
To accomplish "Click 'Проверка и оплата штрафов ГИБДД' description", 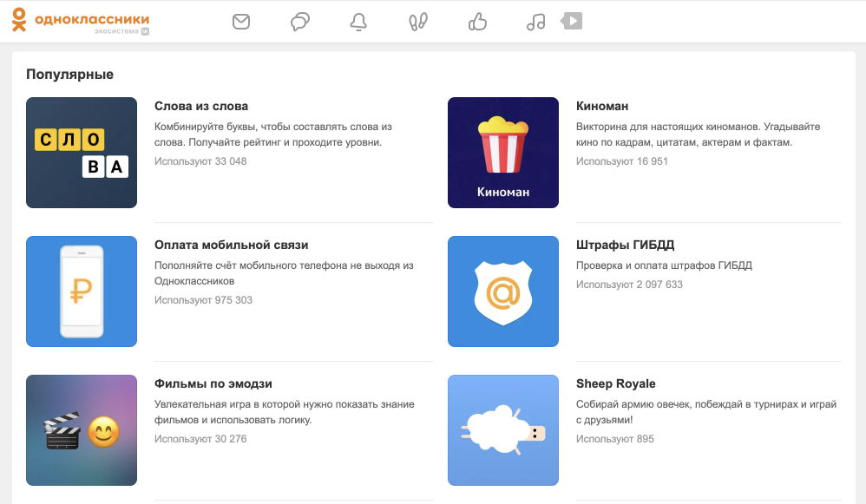I will [664, 265].
